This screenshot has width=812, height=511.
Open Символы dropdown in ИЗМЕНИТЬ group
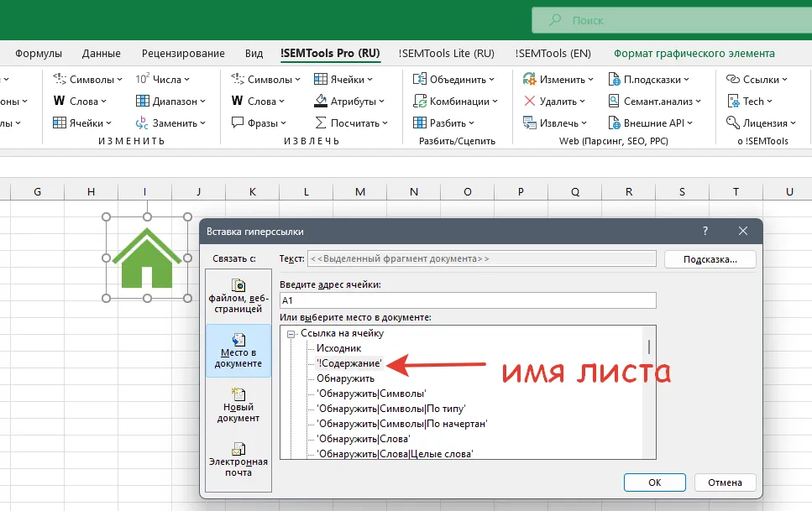click(87, 79)
